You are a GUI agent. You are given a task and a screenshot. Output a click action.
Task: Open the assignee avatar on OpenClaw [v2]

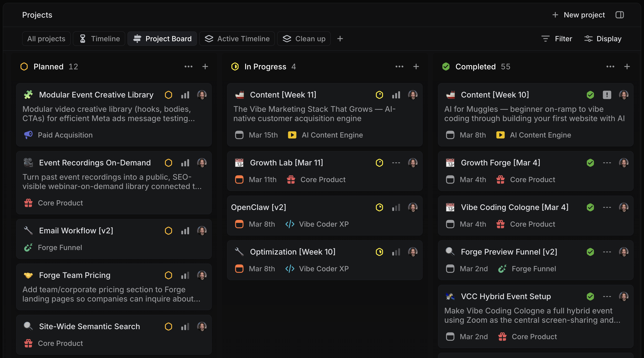pyautogui.click(x=413, y=207)
